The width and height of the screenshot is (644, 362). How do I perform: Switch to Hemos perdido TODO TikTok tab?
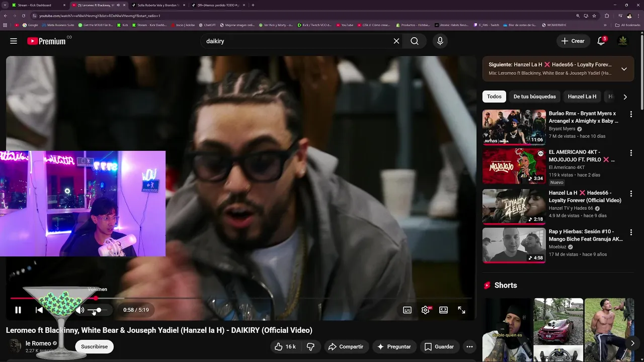click(219, 5)
